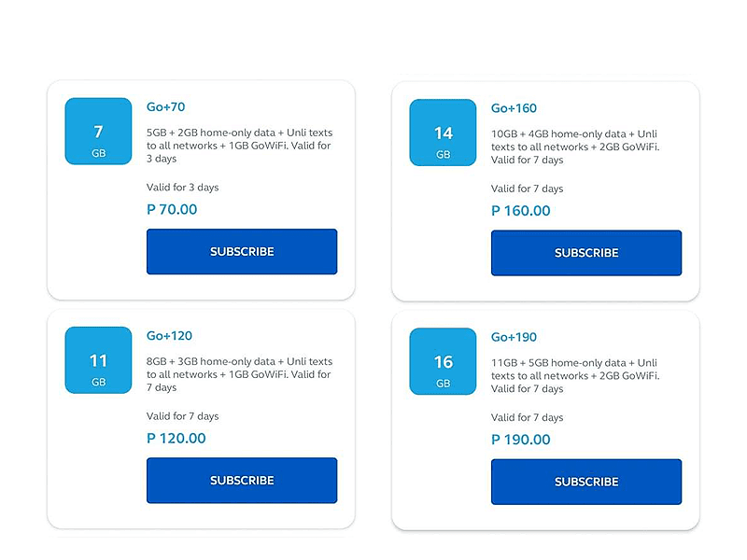Screen dimensions: 747x560
Task: Open the Go+190 plan title
Action: 514,337
